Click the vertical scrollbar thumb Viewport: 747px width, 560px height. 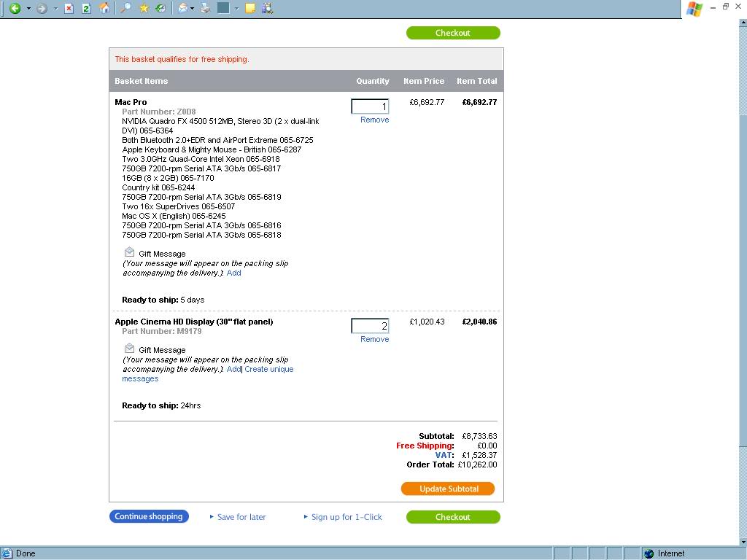[743, 280]
